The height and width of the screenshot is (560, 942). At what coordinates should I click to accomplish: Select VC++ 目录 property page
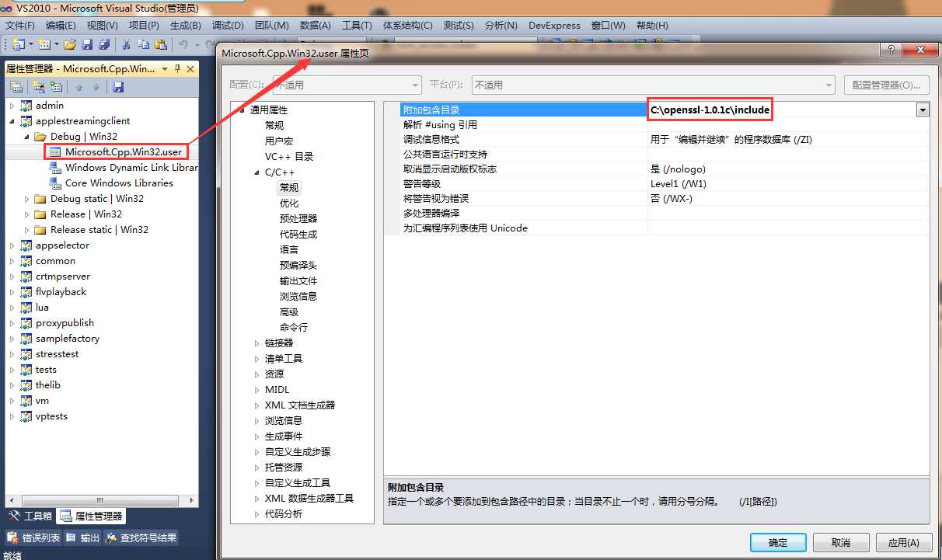tap(289, 157)
